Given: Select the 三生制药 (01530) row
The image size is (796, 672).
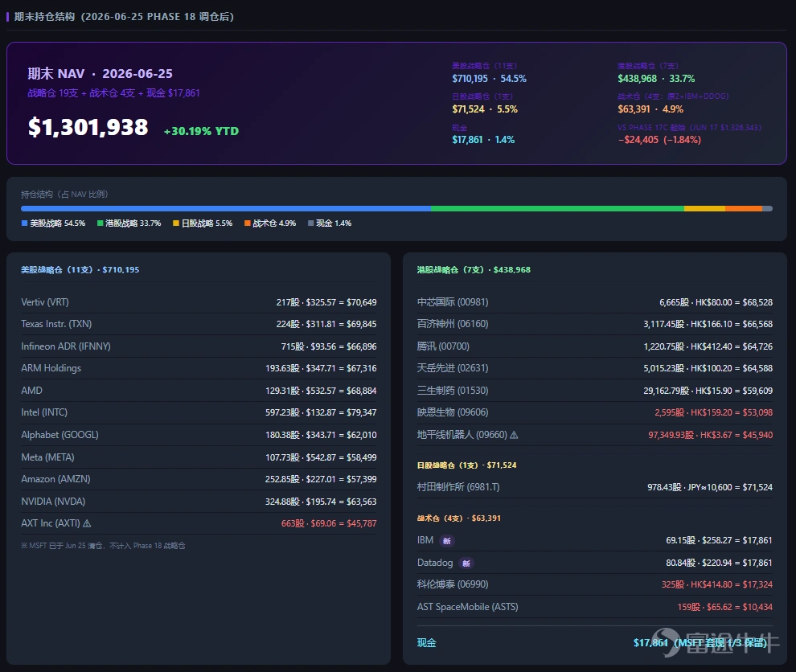Looking at the screenshot, I should click(x=594, y=391).
